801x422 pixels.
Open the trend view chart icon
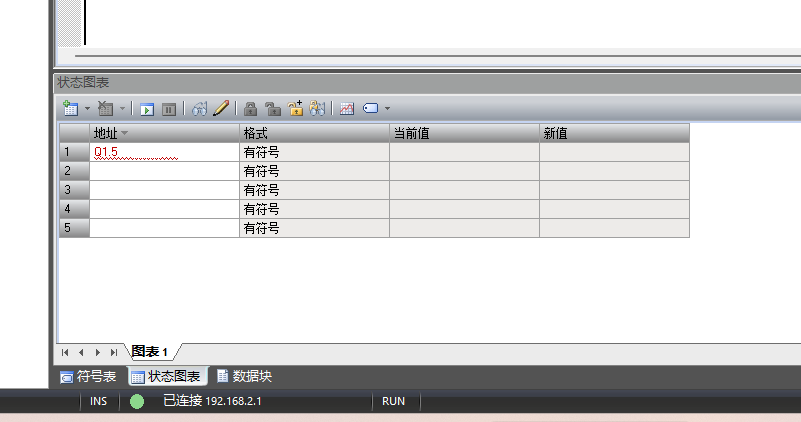click(347, 108)
